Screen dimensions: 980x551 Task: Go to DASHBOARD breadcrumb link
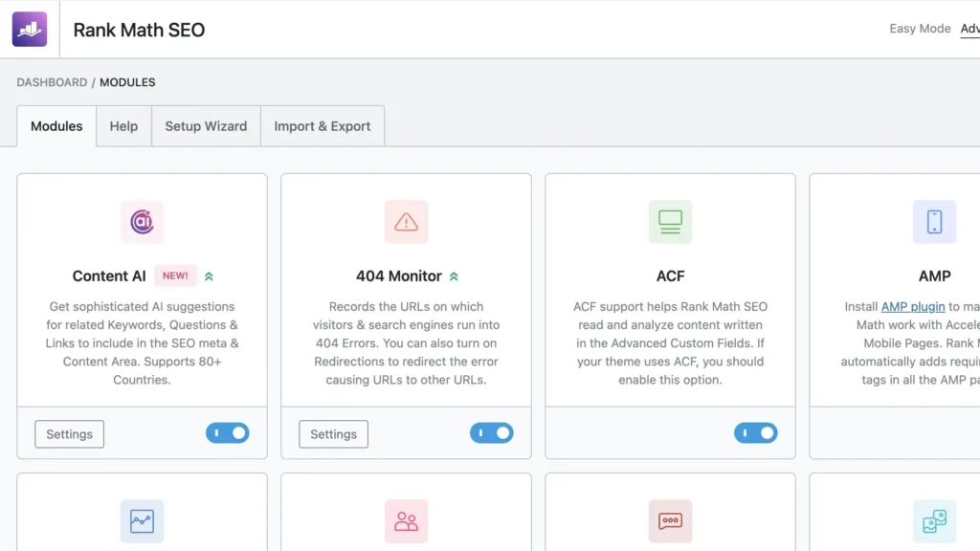point(52,82)
